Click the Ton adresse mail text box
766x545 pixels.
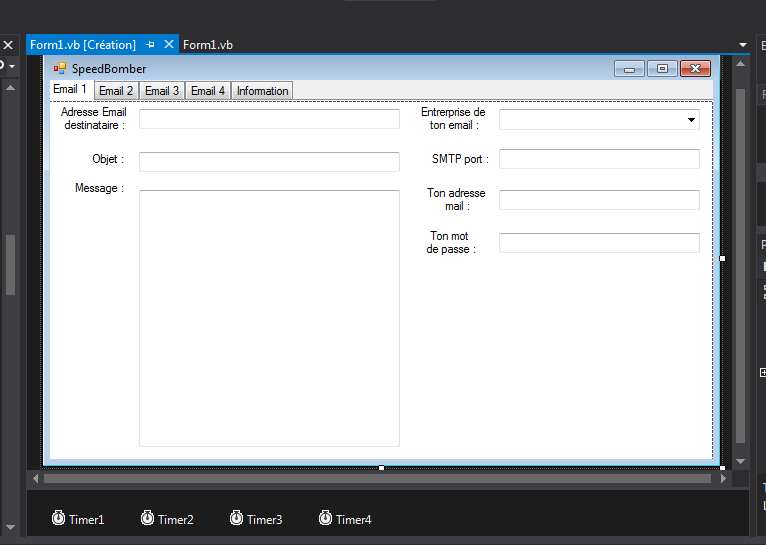pos(599,200)
